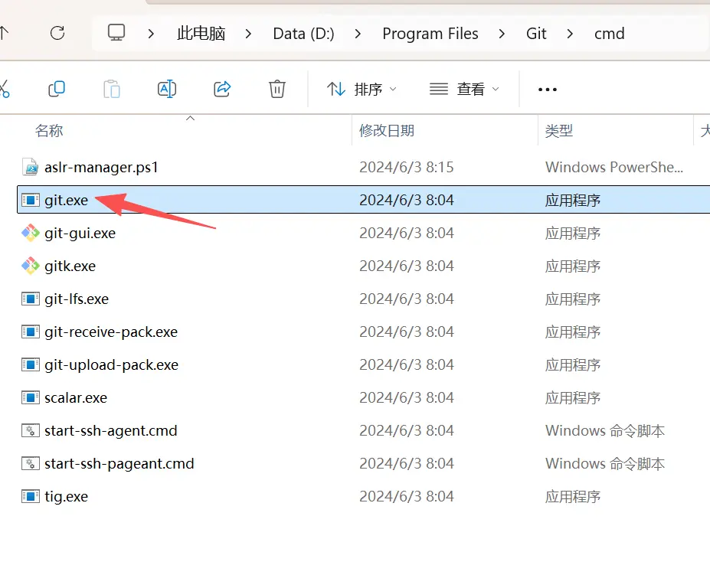
Task: Select file name aslr-manager.ps1
Action: pyautogui.click(x=101, y=167)
